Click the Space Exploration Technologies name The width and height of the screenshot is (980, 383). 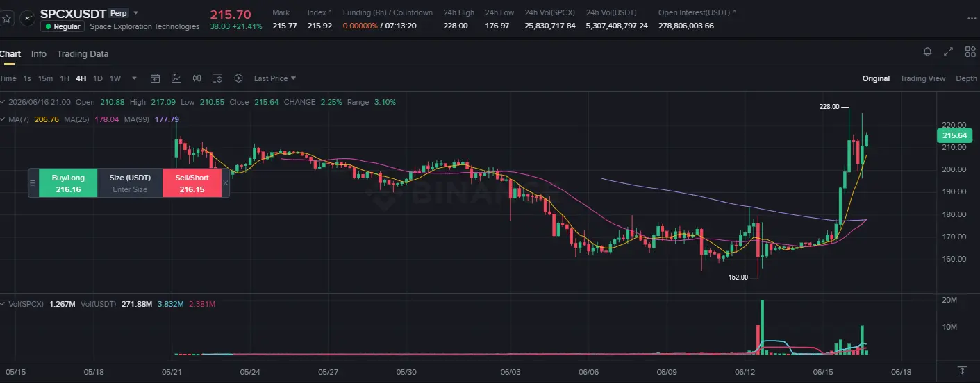[144, 26]
